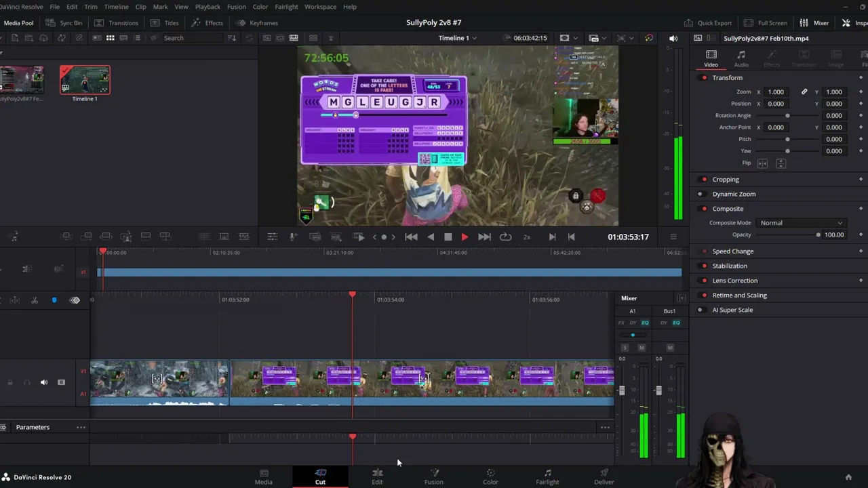The image size is (868, 488).
Task: Select the Timeline 1 thumbnail
Action: (85, 80)
